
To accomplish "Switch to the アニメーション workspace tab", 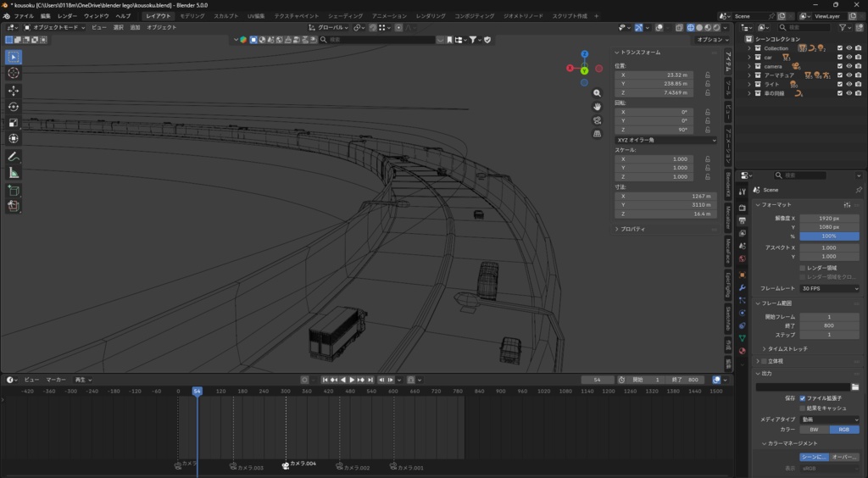I will (x=389, y=16).
